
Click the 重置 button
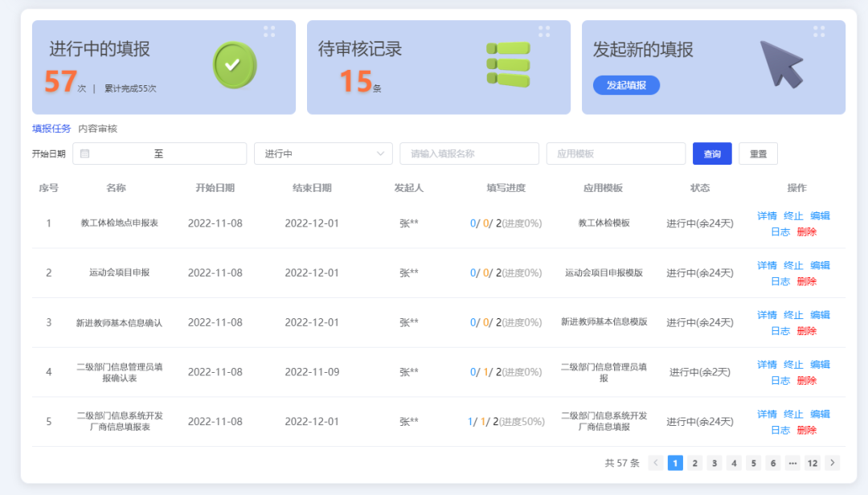pyautogui.click(x=758, y=153)
